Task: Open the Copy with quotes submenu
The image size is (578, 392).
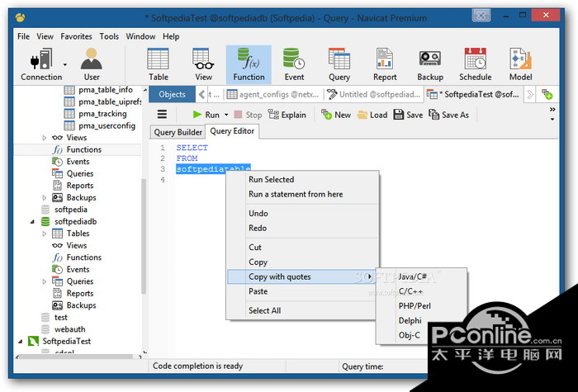Action: tap(301, 276)
